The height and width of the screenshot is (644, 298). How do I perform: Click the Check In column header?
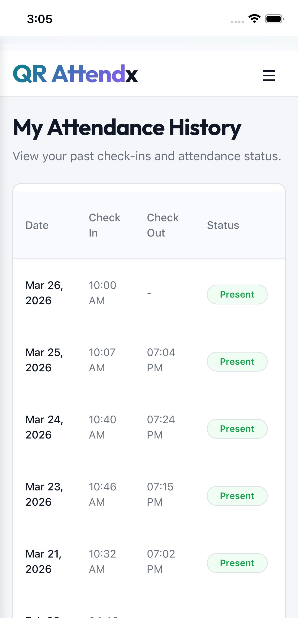(x=105, y=225)
